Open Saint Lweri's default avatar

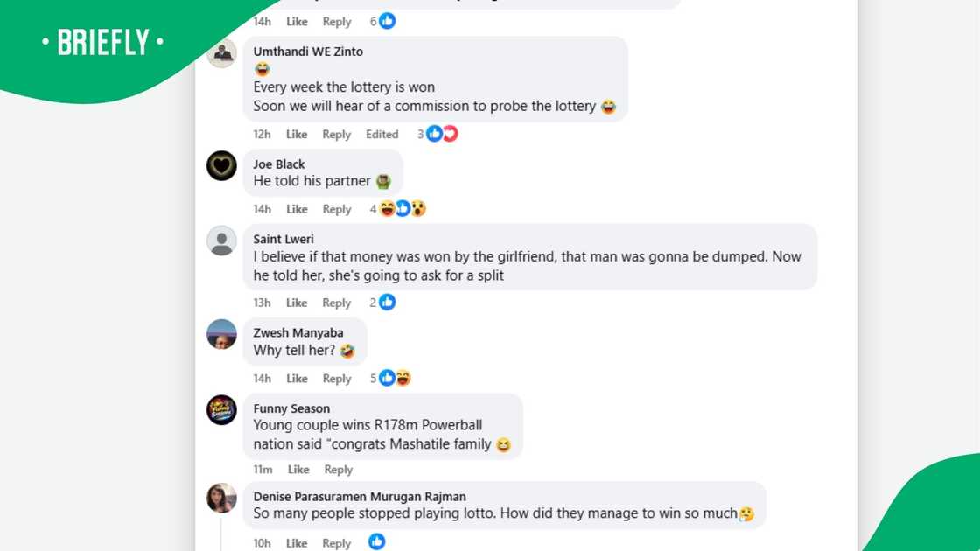point(222,241)
